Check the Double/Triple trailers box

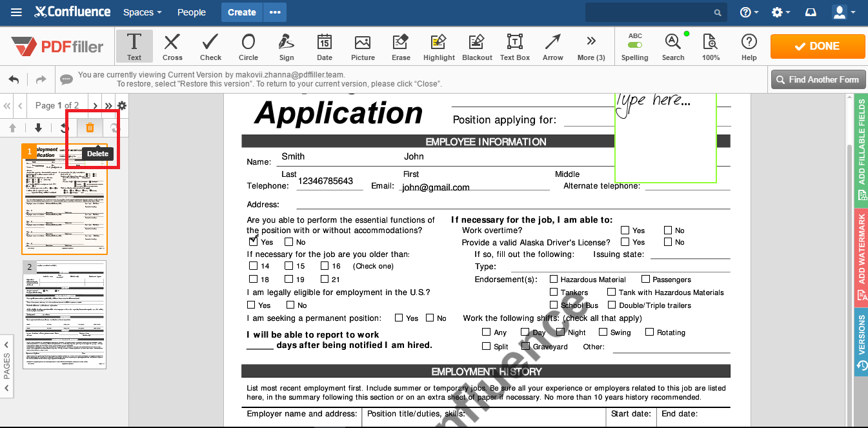click(612, 305)
